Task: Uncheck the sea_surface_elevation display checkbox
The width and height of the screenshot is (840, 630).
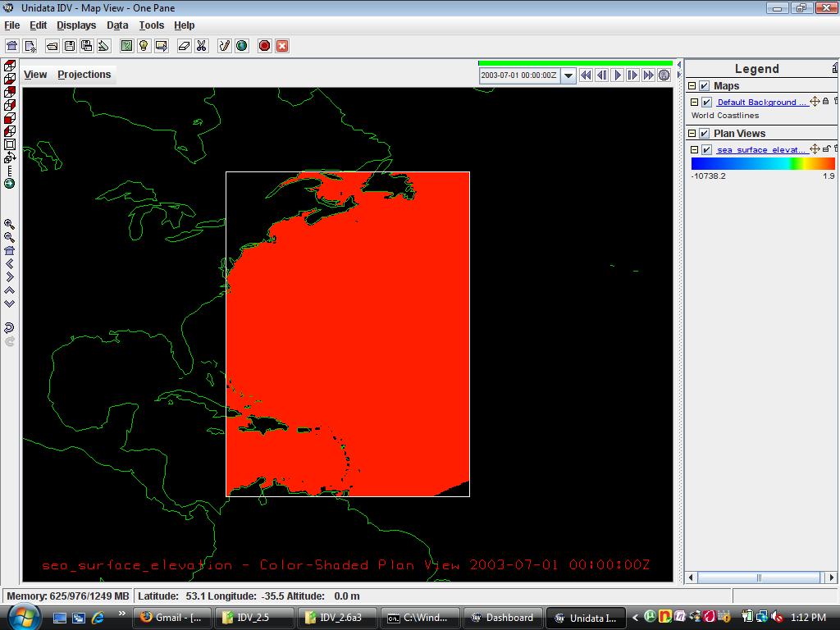Action: pos(706,150)
